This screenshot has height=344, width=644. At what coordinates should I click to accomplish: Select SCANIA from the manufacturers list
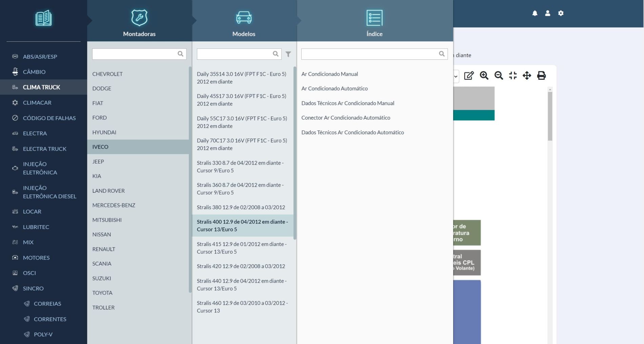(x=102, y=264)
